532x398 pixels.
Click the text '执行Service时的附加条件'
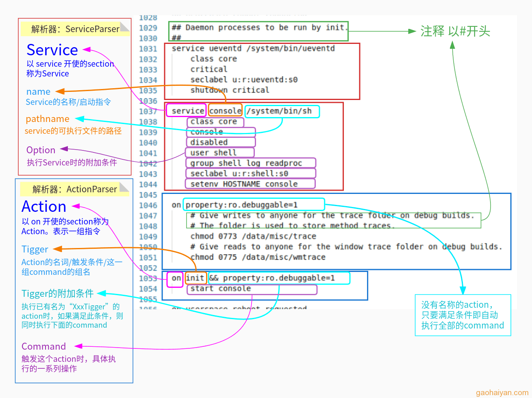72,163
